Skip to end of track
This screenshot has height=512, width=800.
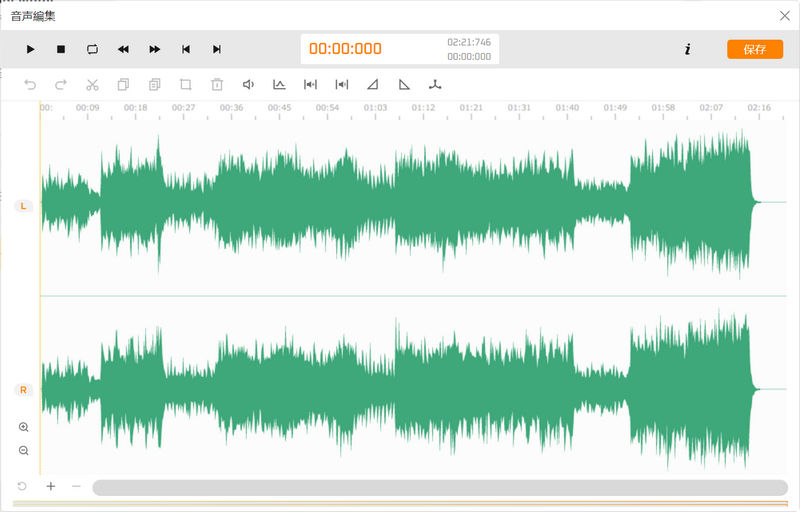(x=217, y=49)
